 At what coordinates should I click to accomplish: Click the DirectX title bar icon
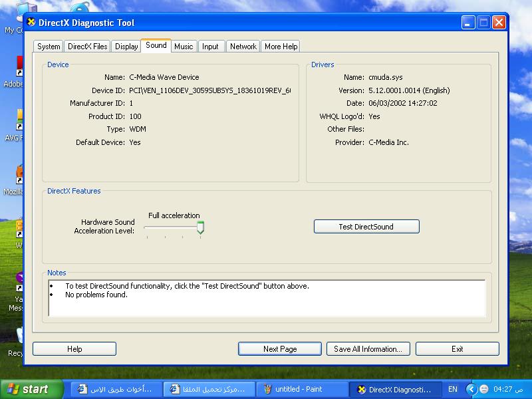31,23
